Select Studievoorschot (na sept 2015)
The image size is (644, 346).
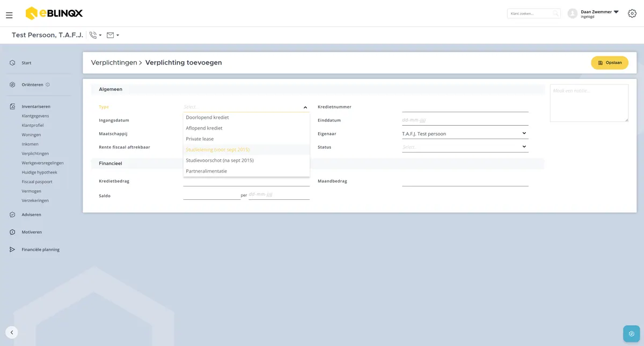pyautogui.click(x=246, y=160)
